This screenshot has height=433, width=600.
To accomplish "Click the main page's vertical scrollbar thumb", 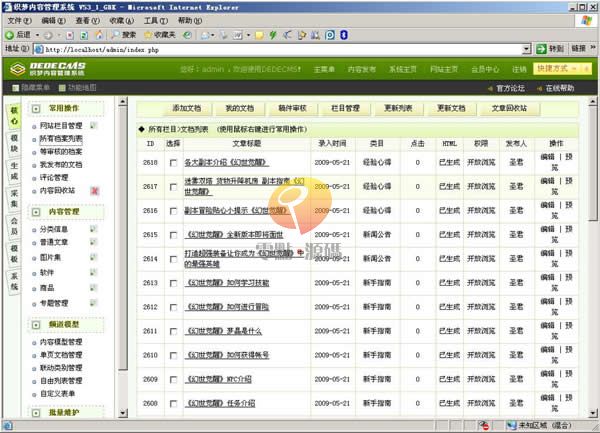I will pos(592,163).
